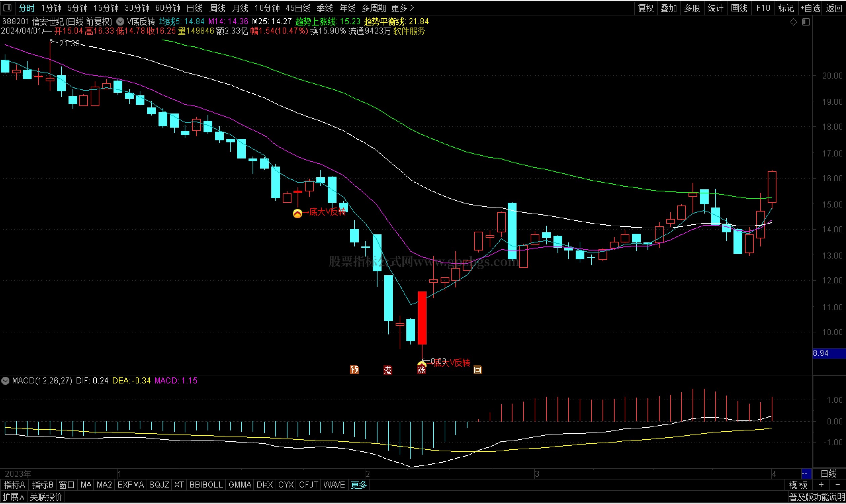
Task: Select the 年线 period
Action: click(x=347, y=8)
